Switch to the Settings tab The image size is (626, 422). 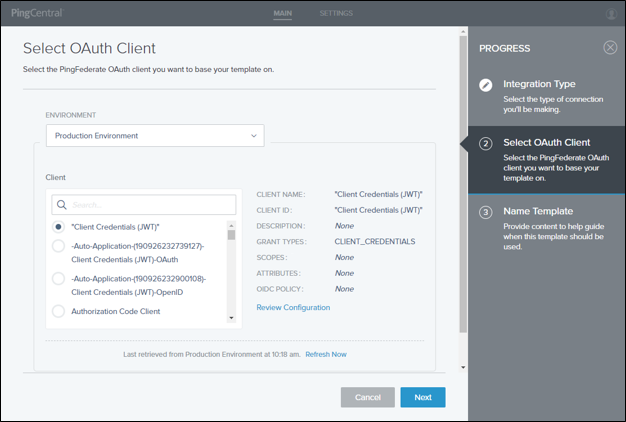tap(336, 13)
